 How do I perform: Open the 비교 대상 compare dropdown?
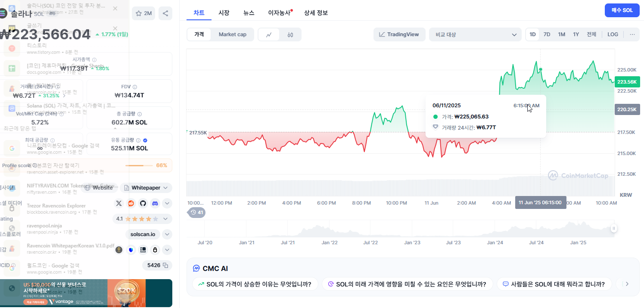pos(476,34)
